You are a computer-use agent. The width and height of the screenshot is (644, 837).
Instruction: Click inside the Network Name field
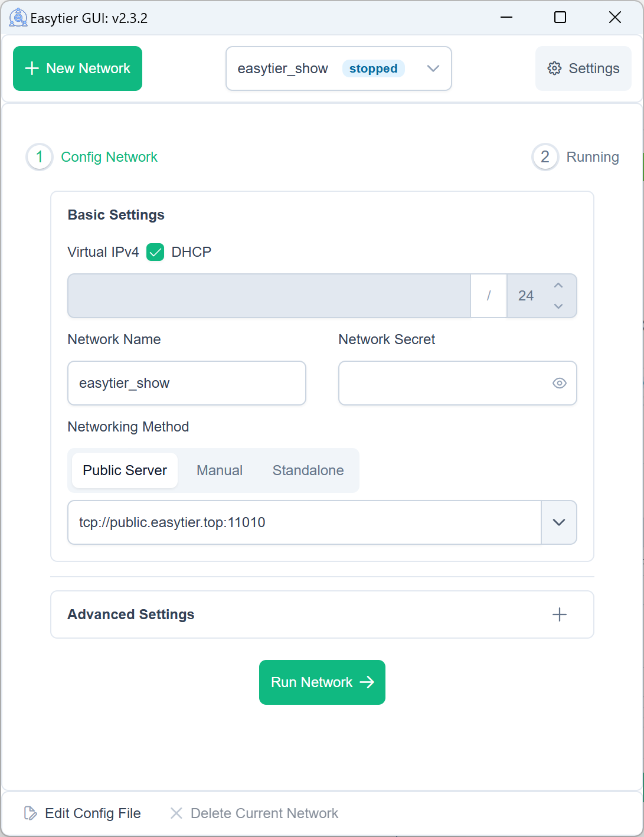tap(187, 383)
